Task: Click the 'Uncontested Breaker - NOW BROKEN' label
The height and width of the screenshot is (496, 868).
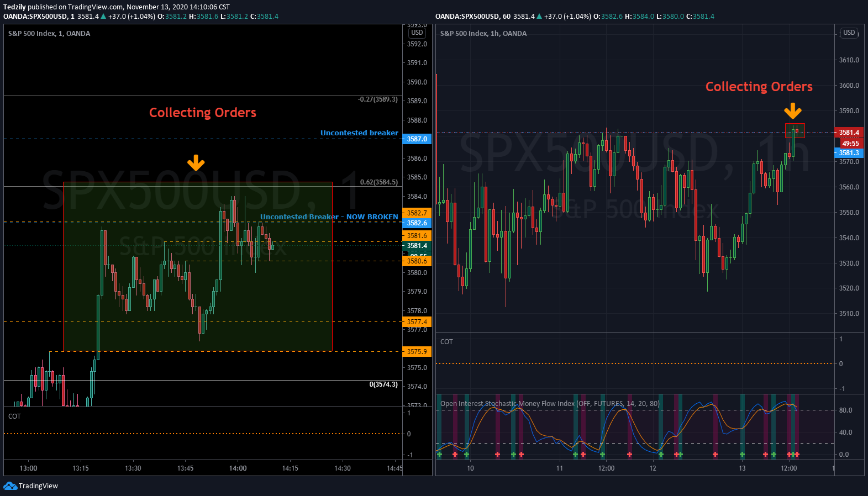Action: (329, 217)
